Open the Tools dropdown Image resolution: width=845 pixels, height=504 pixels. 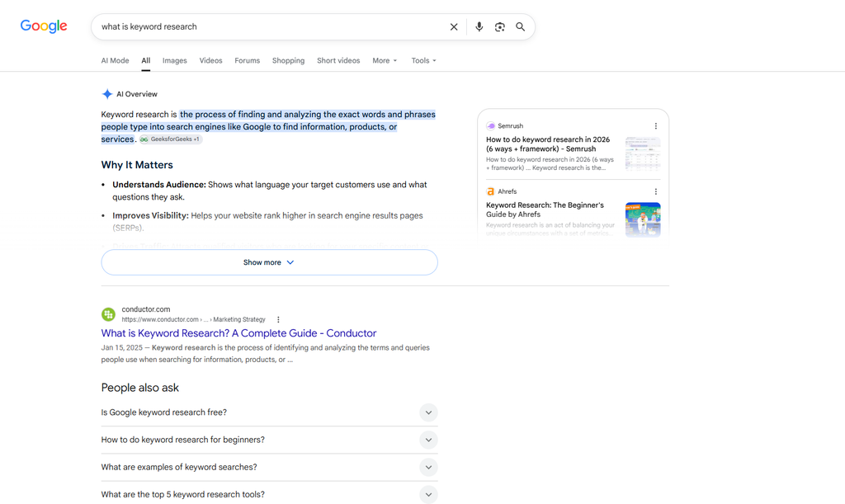coord(423,60)
